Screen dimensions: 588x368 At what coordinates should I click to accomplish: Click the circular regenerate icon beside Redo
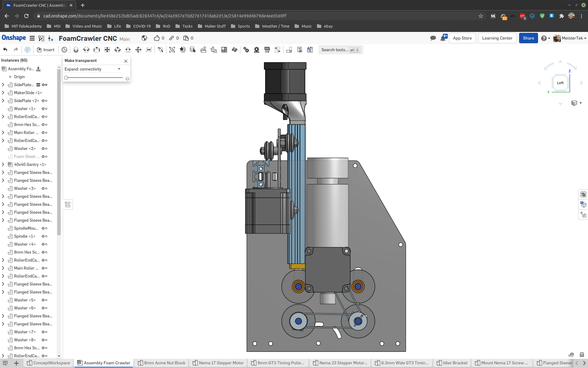point(28,50)
